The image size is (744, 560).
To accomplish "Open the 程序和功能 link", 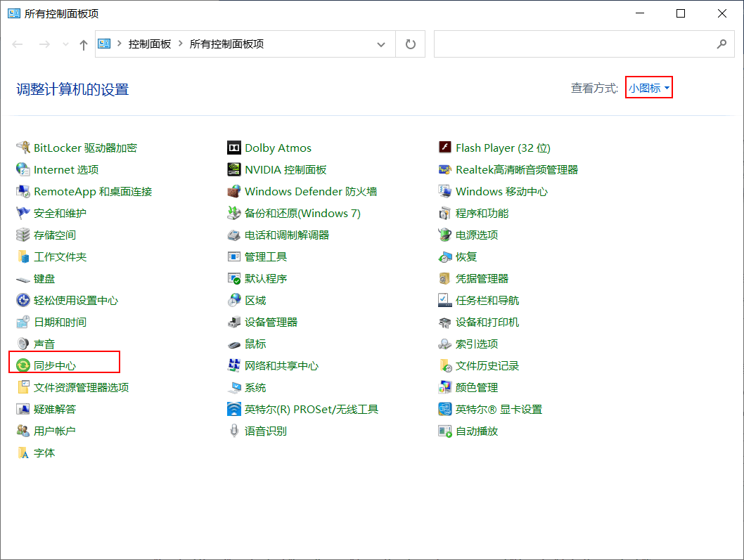I will pyautogui.click(x=482, y=213).
